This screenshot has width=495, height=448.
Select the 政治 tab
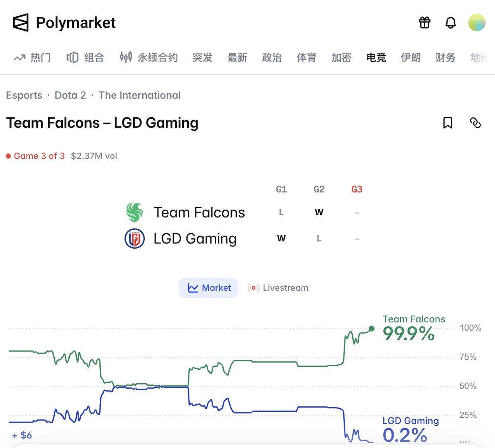(x=272, y=57)
